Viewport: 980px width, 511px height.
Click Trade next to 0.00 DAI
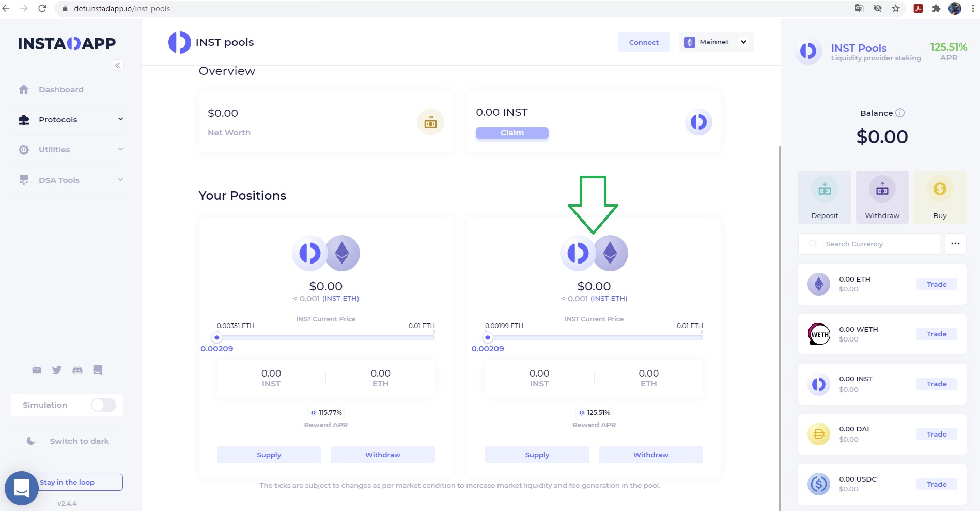pos(937,434)
